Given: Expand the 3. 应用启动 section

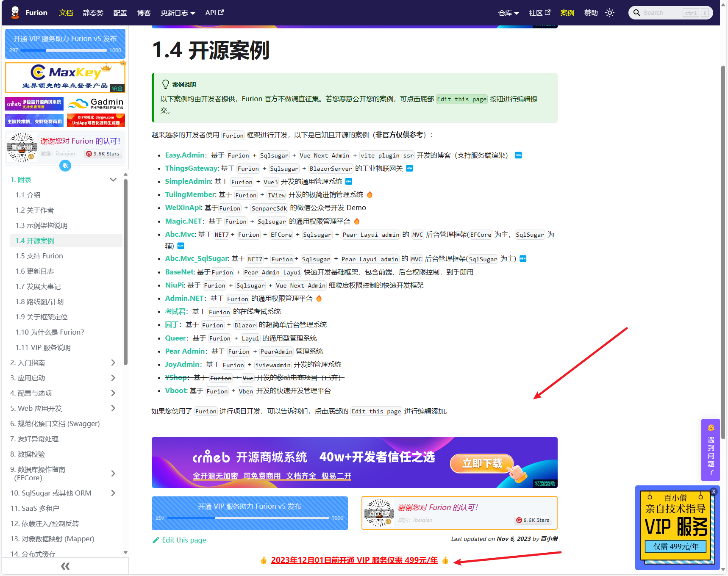Looking at the screenshot, I should (113, 378).
